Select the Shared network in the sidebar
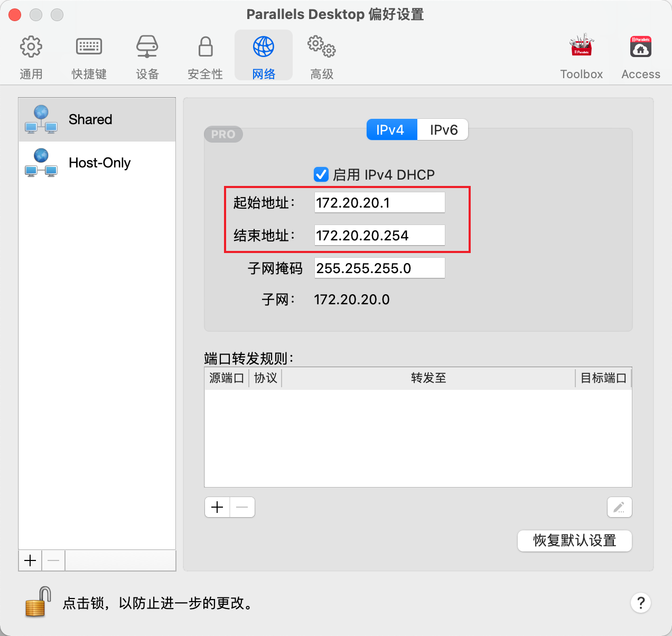672x636 pixels. tap(97, 119)
